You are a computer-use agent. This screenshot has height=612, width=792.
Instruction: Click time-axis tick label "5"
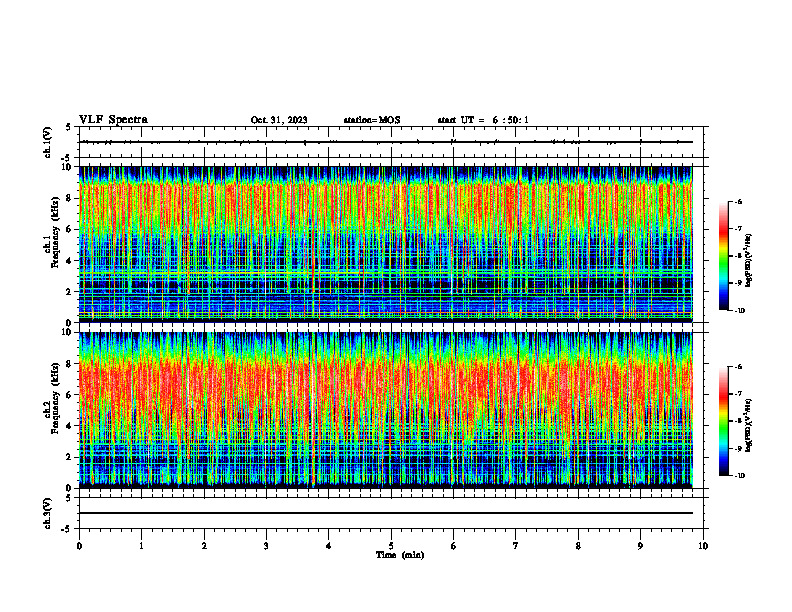click(x=391, y=546)
